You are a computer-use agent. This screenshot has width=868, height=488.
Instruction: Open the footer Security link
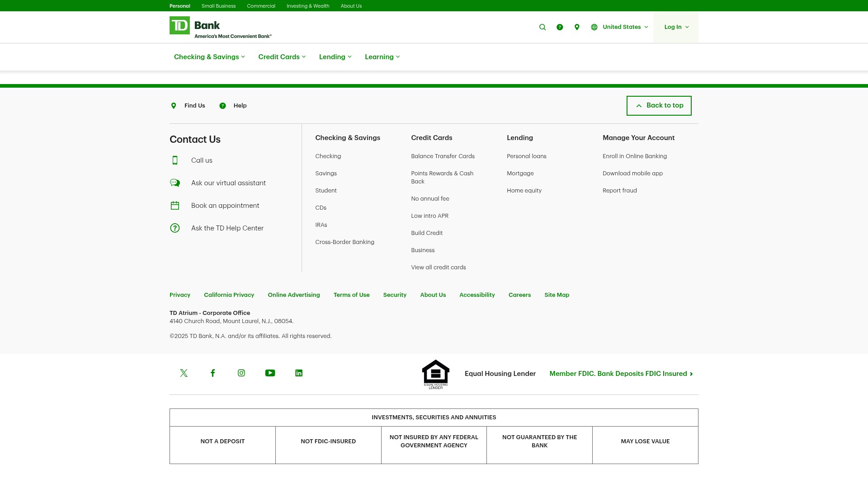[x=395, y=295]
